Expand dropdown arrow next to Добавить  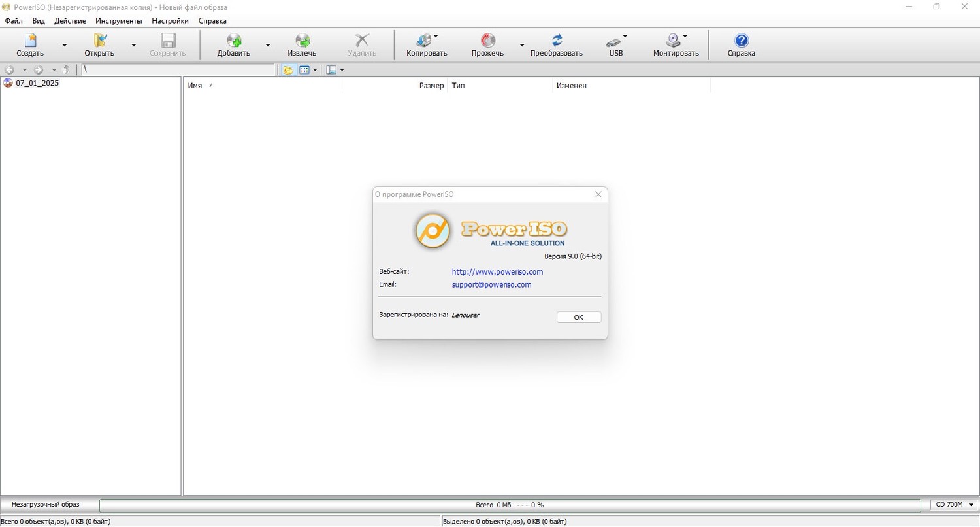pos(268,45)
